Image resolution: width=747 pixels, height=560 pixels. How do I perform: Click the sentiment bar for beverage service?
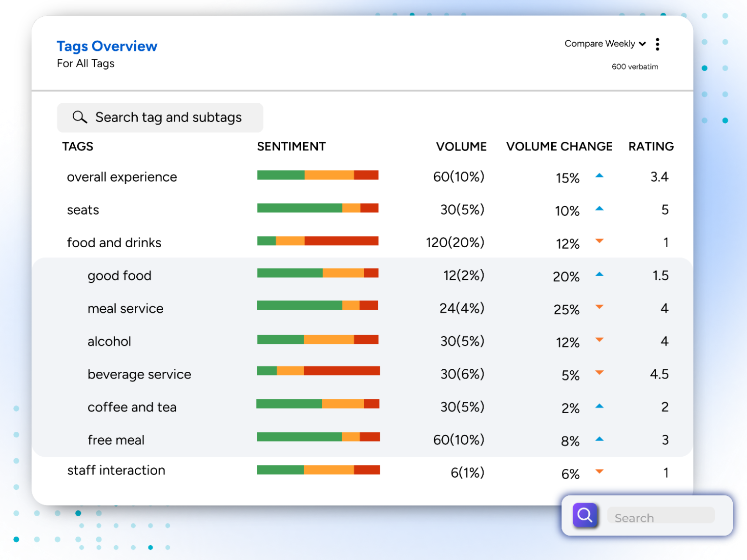(318, 371)
